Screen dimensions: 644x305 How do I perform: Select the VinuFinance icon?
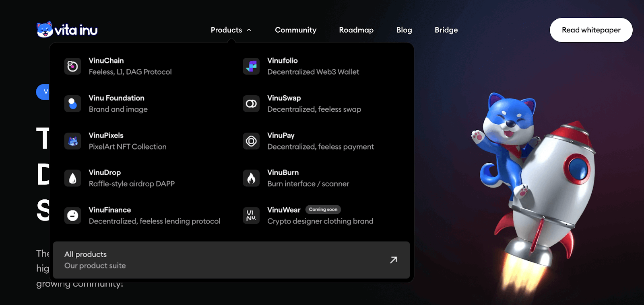click(72, 215)
